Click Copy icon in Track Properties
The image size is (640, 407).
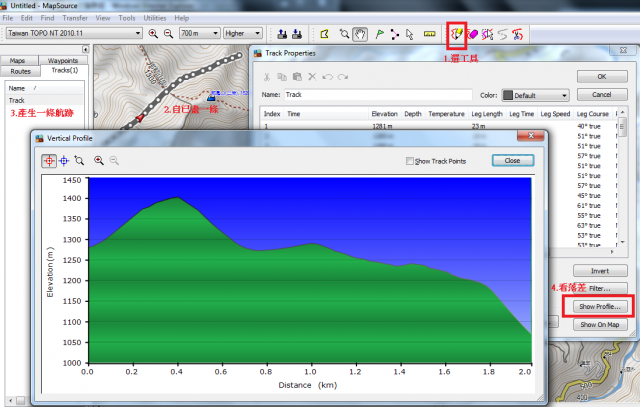point(282,77)
